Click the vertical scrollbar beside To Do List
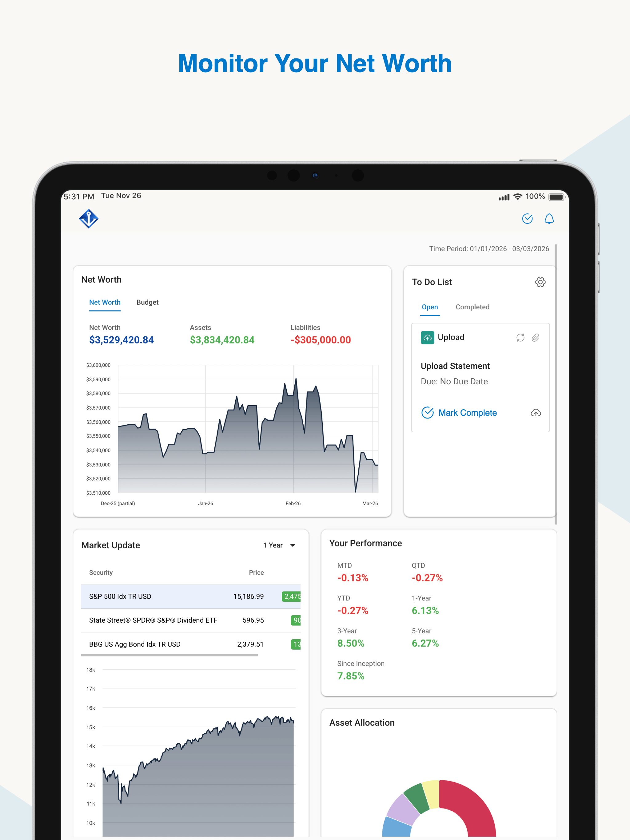This screenshot has width=630, height=840. click(x=556, y=384)
